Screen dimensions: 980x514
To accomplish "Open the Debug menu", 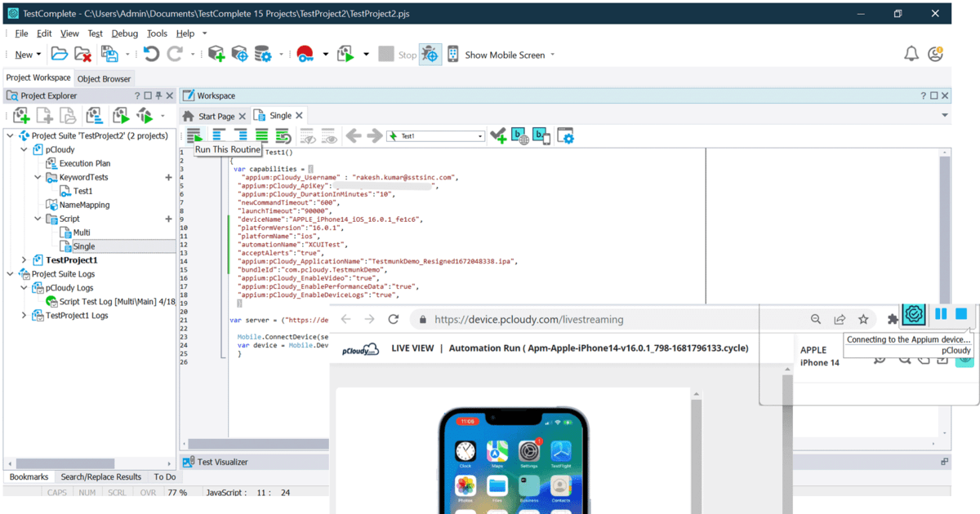I will (125, 33).
